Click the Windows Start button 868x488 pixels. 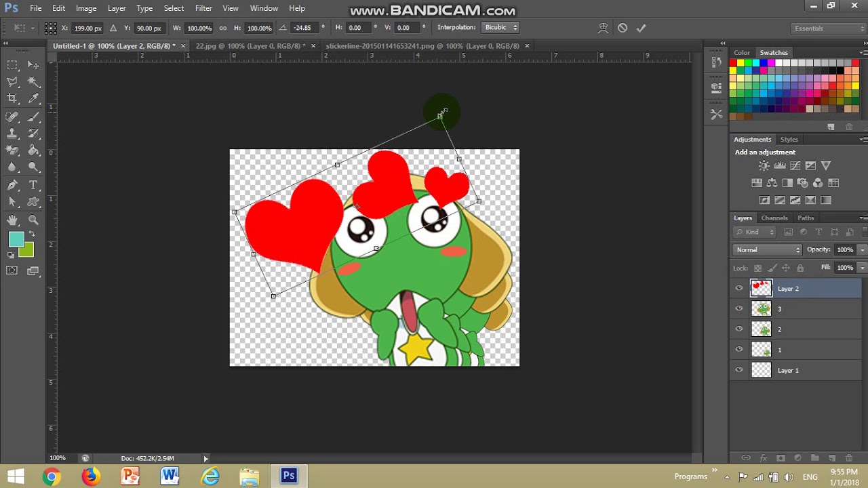click(x=15, y=476)
